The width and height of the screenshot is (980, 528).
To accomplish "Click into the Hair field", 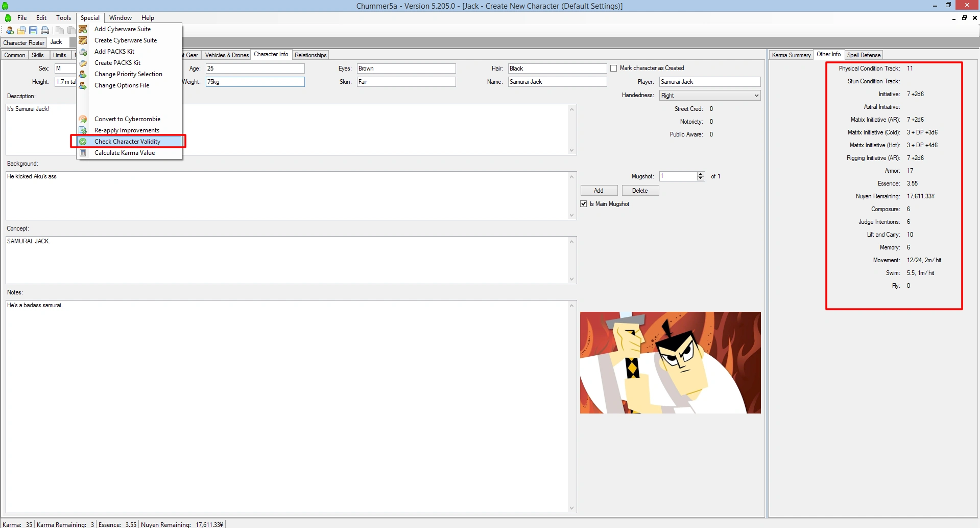I will (x=558, y=68).
